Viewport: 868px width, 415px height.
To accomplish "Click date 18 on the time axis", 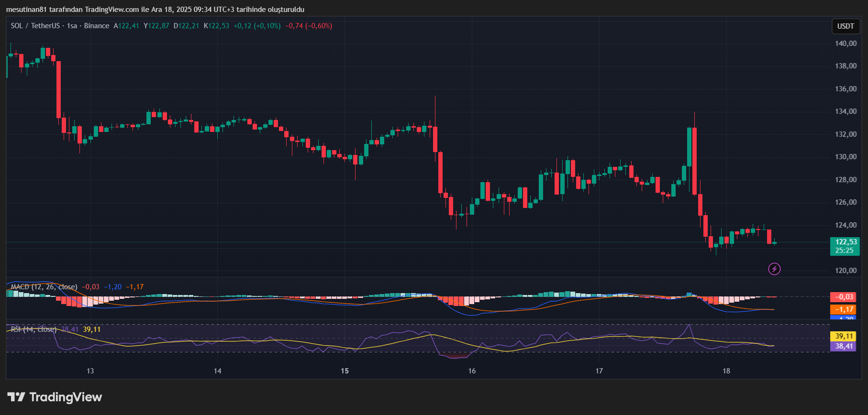I will (726, 371).
